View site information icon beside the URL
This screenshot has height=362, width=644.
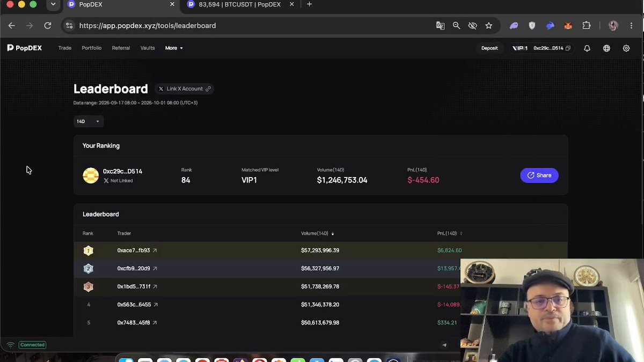pos(68,26)
